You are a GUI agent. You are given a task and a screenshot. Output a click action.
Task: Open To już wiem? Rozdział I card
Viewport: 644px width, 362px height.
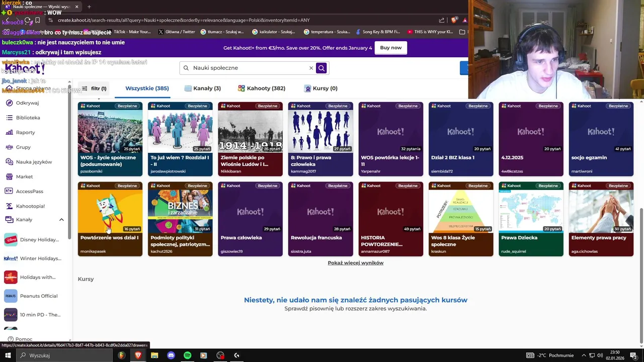click(180, 139)
